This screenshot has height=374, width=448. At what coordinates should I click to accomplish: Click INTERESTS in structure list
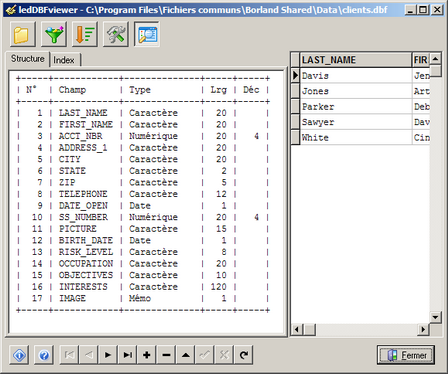pos(83,287)
